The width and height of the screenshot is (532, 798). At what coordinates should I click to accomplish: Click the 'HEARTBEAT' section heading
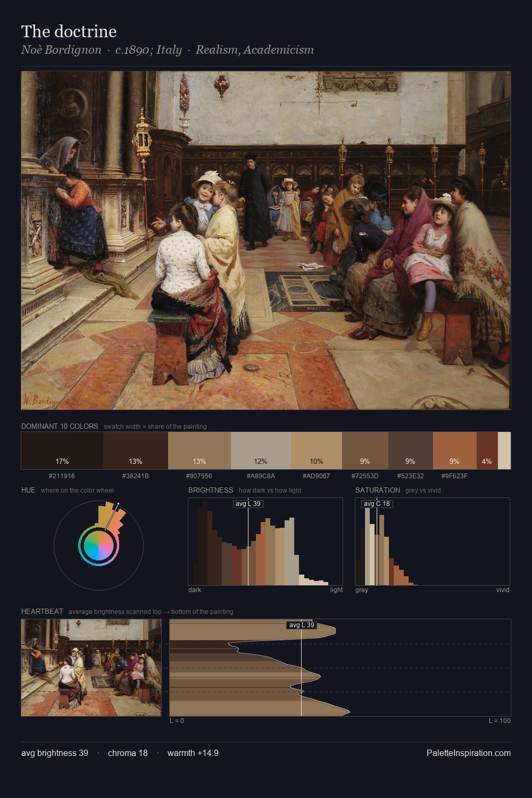[x=42, y=612]
